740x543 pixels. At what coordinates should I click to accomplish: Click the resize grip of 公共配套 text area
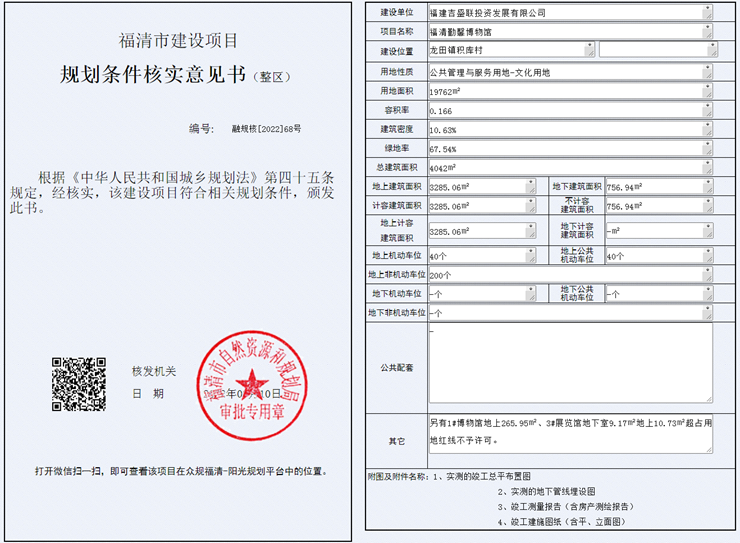[709, 400]
